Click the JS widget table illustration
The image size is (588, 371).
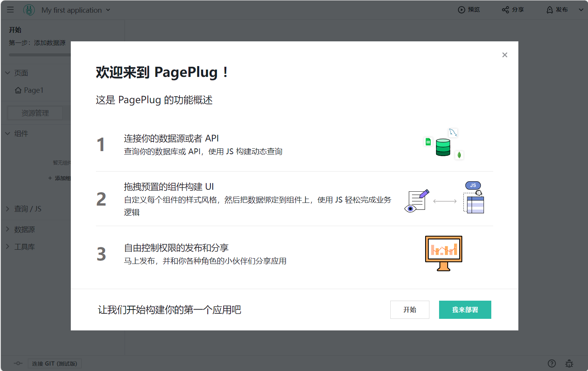474,197
